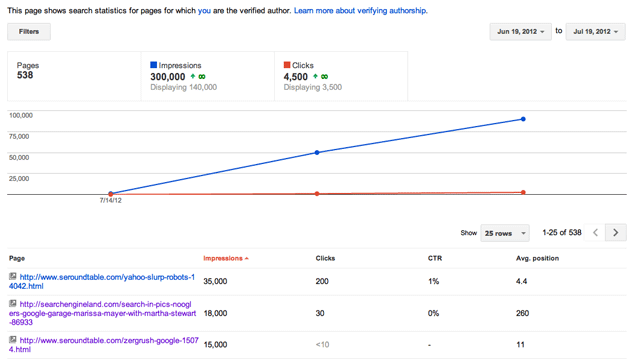The image size is (640, 360).
Task: Click the last red Clicks data point
Action: click(x=523, y=192)
